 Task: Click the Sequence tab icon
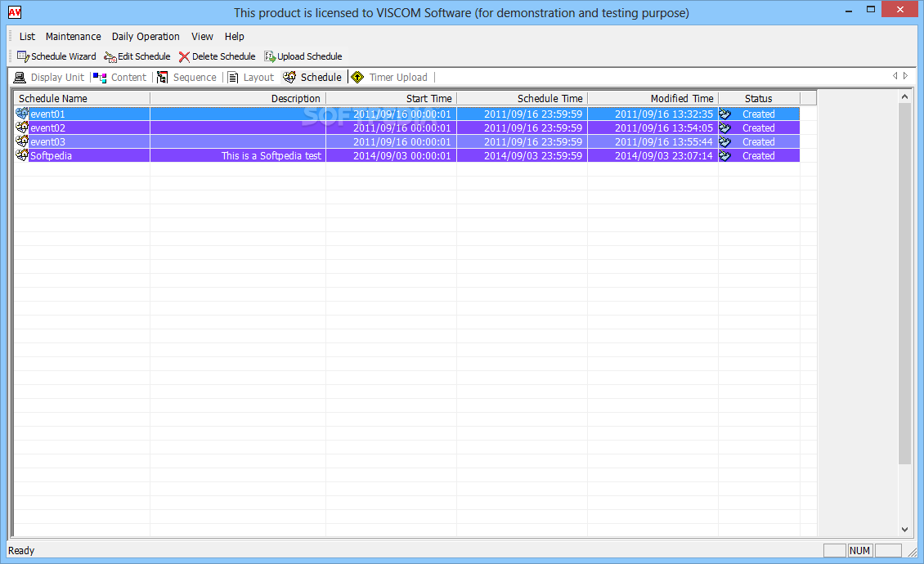point(162,77)
